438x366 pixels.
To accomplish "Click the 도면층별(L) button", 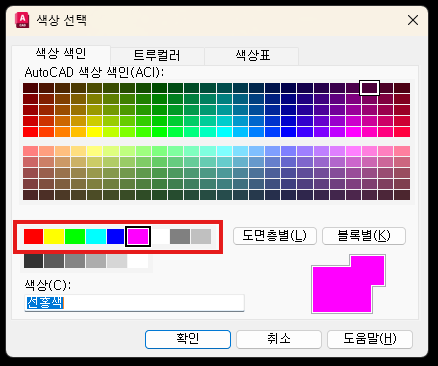I will [275, 236].
